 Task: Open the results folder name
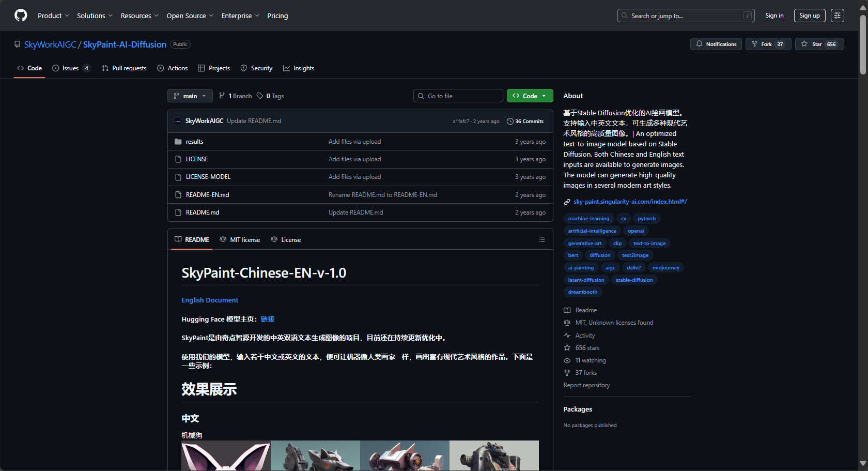click(194, 142)
